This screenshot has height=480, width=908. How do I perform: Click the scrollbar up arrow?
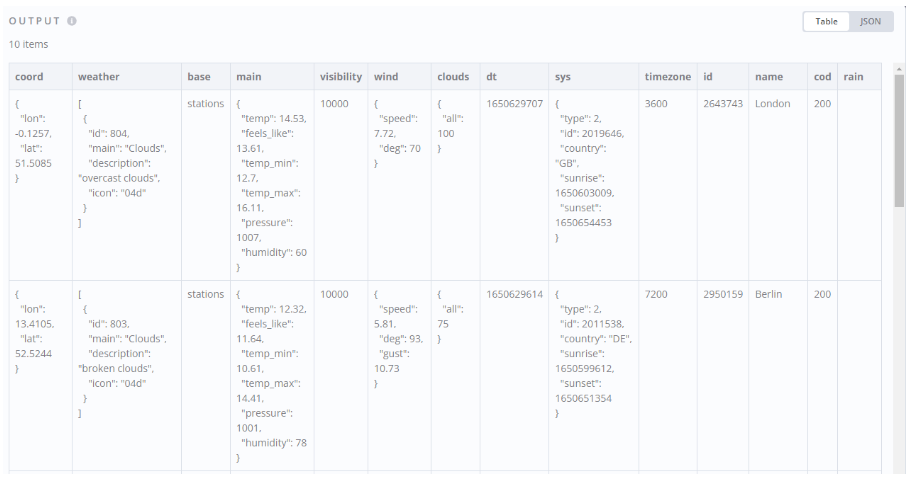pyautogui.click(x=899, y=69)
